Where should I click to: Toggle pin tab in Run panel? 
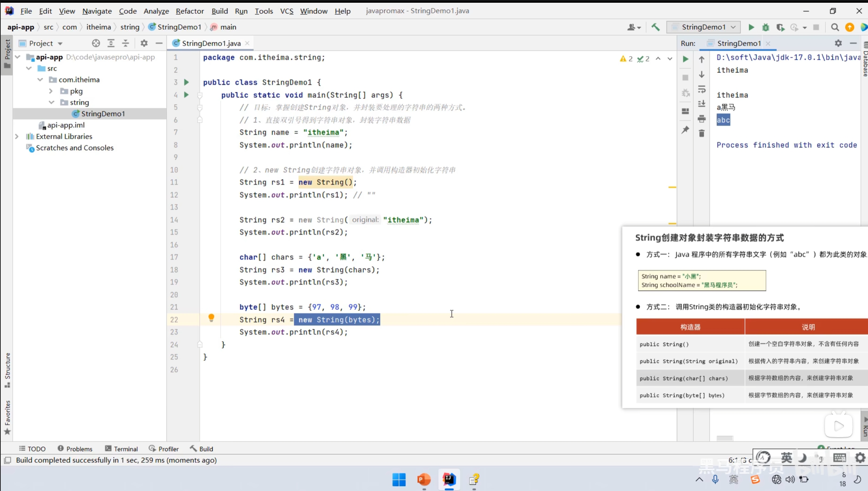[685, 130]
